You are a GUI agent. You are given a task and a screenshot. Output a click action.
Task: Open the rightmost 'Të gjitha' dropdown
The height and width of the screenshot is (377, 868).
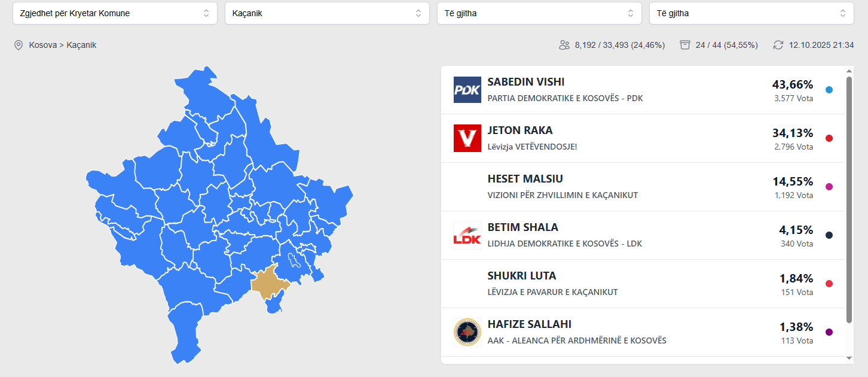click(x=751, y=13)
